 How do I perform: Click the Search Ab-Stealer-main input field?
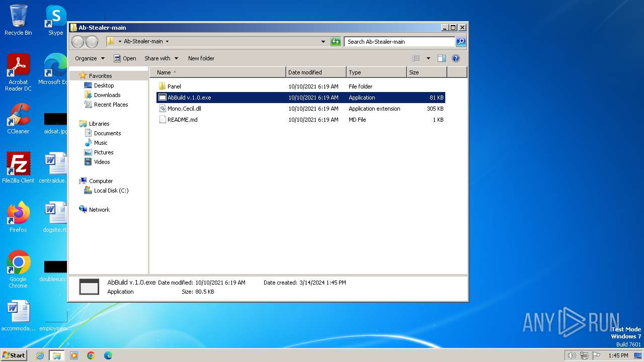tap(400, 42)
